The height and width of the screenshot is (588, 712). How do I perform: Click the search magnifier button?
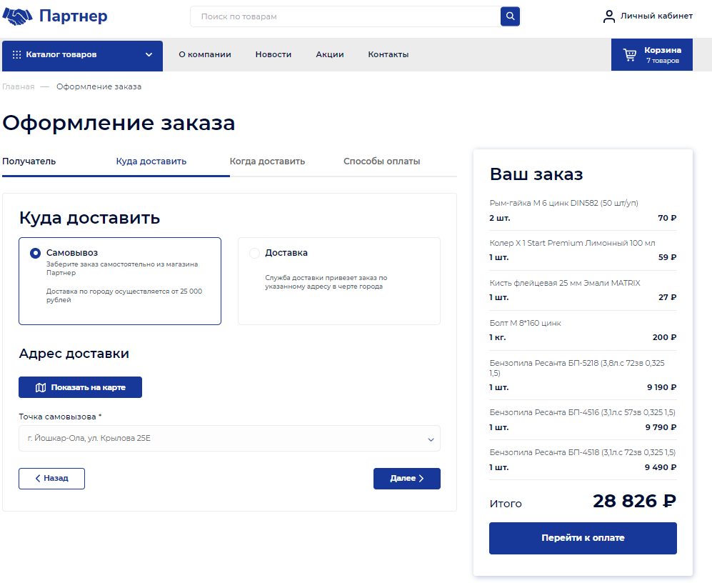510,16
